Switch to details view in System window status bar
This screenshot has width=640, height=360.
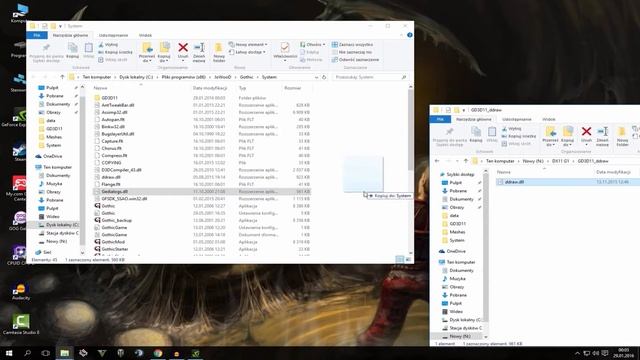pyautogui.click(x=400, y=259)
